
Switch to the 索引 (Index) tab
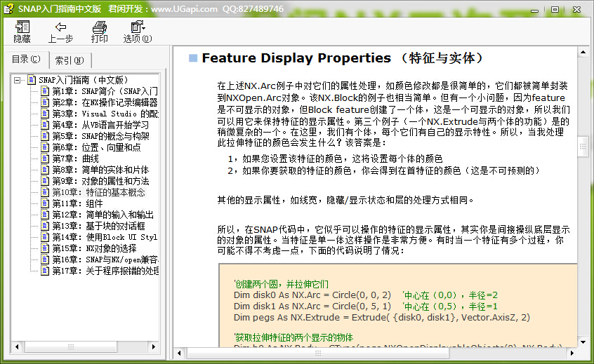tap(70, 60)
